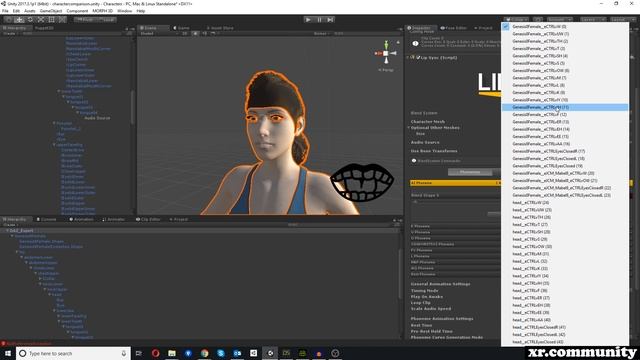This screenshot has width=640, height=360.
Task: Open the MORPH 3D menu
Action: pyautogui.click(x=102, y=11)
